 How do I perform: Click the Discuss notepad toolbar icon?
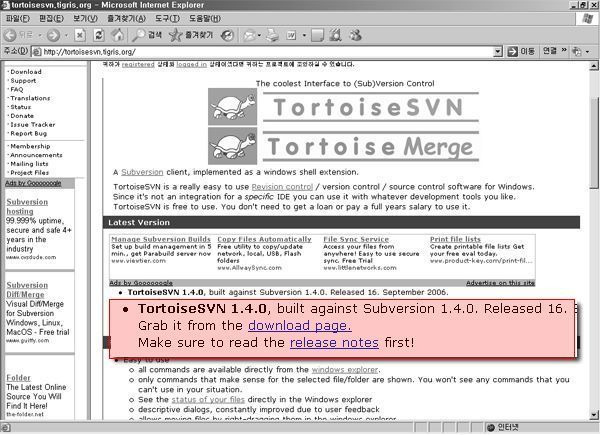pos(317,35)
